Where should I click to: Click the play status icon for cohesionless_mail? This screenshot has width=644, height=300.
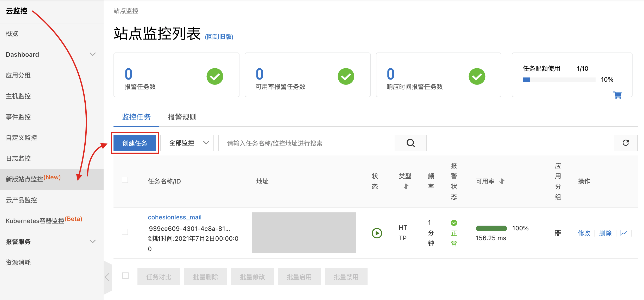(377, 233)
